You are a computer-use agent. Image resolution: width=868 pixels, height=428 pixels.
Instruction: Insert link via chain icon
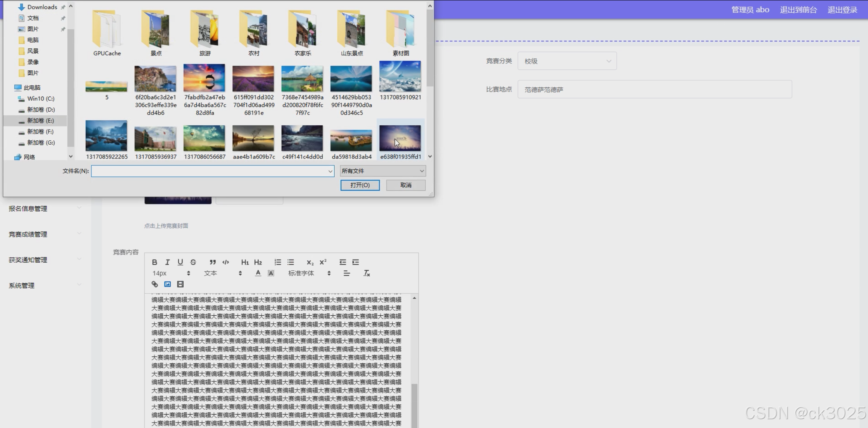[x=154, y=284]
